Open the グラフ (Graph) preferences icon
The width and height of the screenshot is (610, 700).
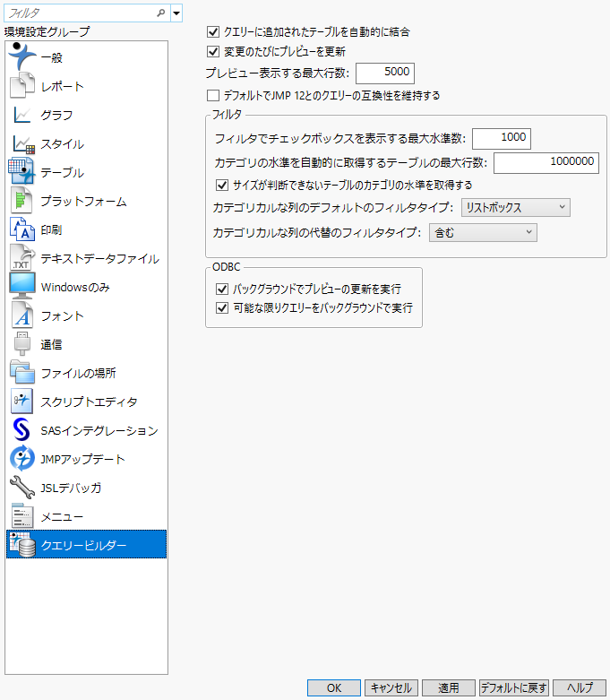pyautogui.click(x=21, y=115)
